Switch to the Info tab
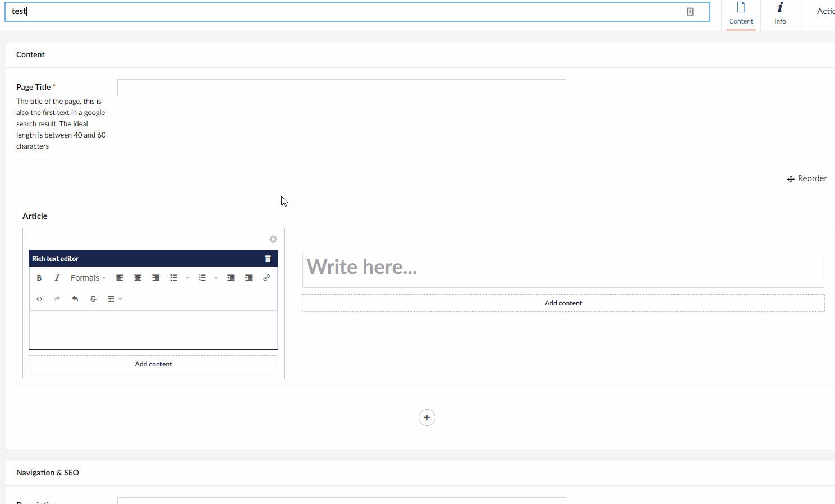This screenshot has width=835, height=504. (780, 15)
